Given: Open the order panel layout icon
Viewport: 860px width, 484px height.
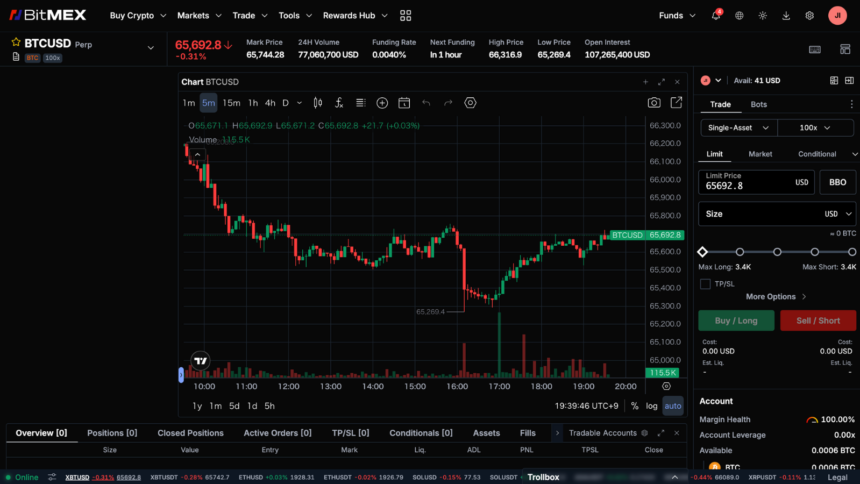Looking at the screenshot, I should pos(850,81).
